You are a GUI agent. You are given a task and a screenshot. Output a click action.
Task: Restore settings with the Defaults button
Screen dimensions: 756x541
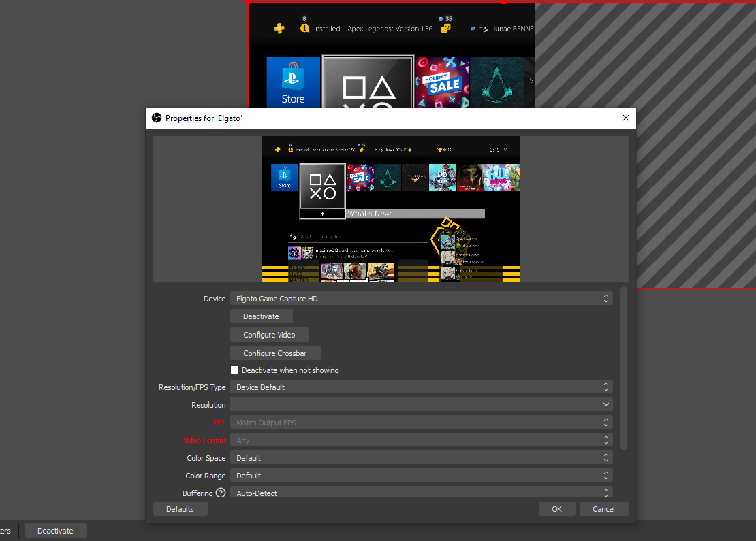[180, 508]
